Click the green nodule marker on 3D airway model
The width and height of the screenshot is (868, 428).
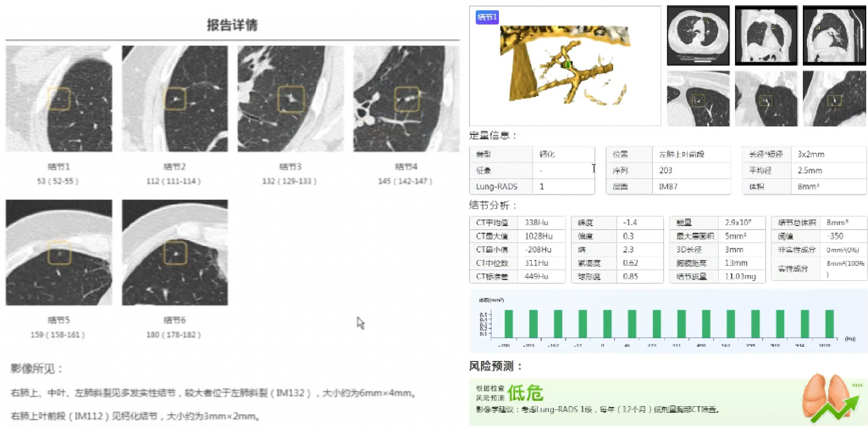coord(566,65)
